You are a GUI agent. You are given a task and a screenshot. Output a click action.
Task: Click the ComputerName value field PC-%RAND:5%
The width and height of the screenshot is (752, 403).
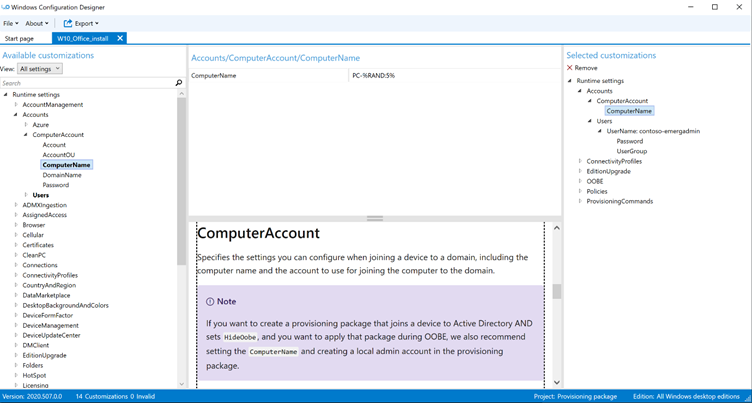[454, 76]
